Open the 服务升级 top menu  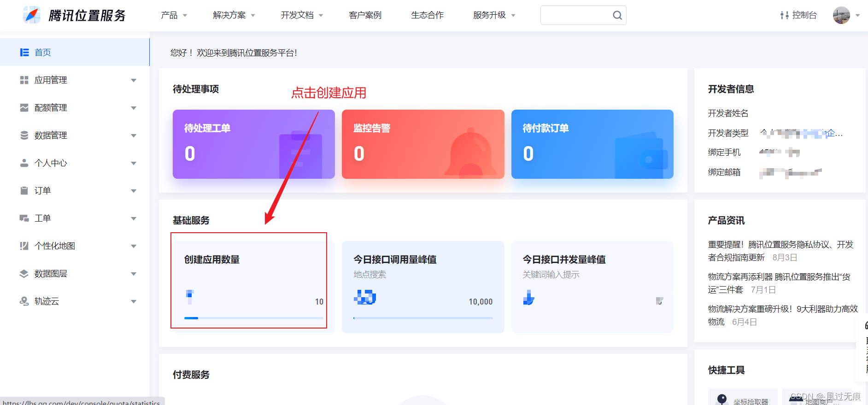point(494,15)
